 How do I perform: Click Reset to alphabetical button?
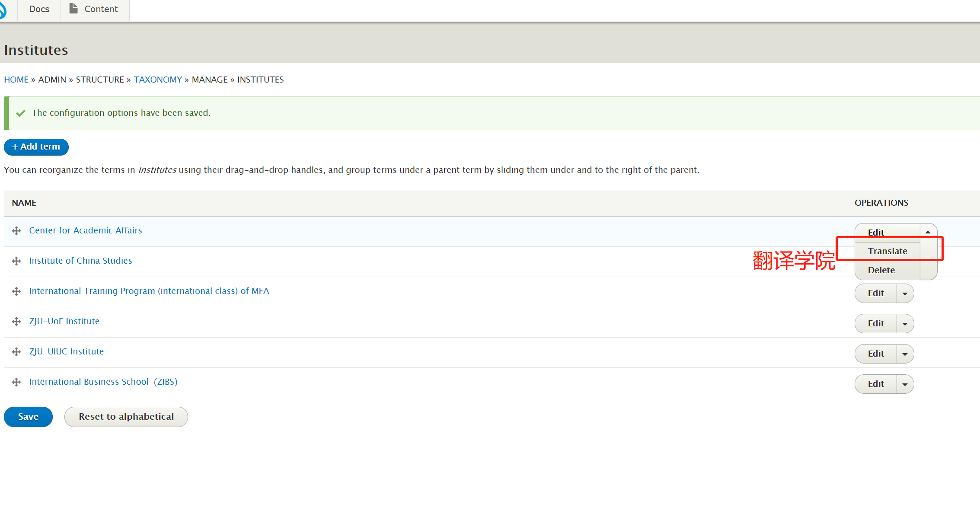(x=126, y=417)
